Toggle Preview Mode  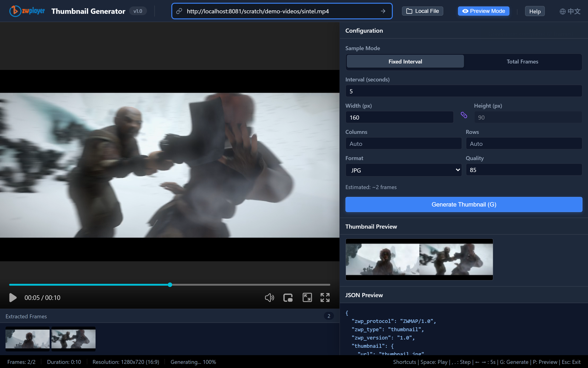coord(483,11)
